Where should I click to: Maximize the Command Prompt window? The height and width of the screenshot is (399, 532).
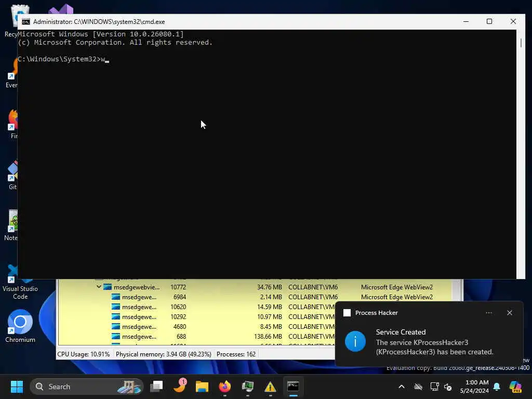(x=489, y=21)
